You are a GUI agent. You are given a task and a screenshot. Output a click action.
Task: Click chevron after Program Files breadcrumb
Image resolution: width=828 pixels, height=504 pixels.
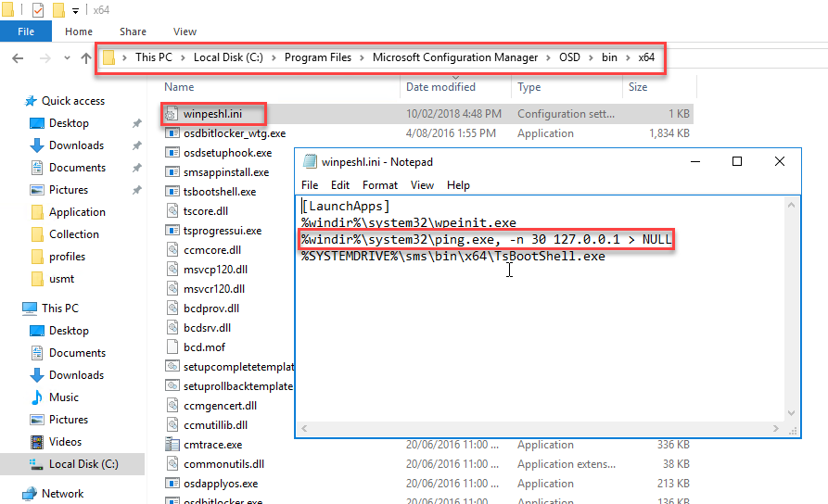(362, 57)
